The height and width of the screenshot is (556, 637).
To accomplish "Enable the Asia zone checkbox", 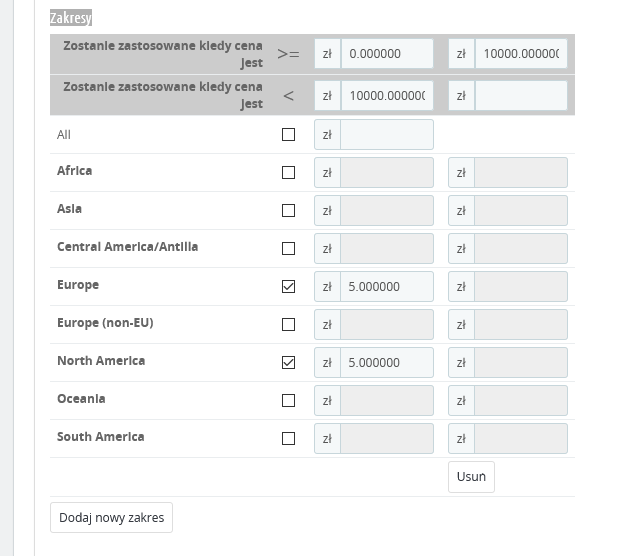I will (x=289, y=211).
